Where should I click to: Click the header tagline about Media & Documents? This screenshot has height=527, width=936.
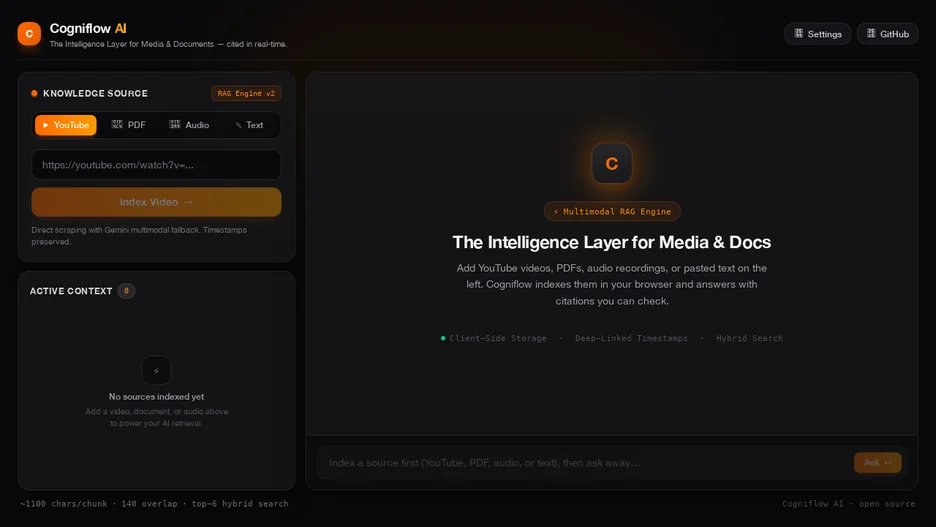point(168,44)
